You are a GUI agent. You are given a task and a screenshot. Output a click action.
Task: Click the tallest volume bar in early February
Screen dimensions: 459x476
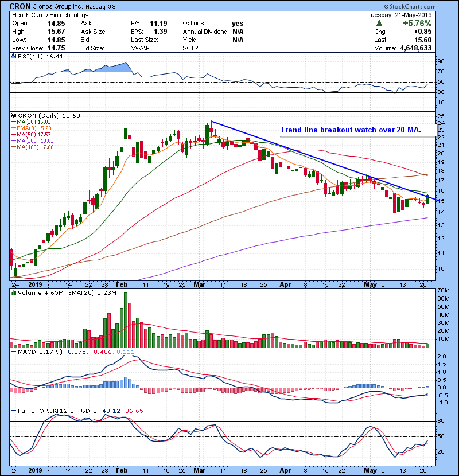click(126, 320)
